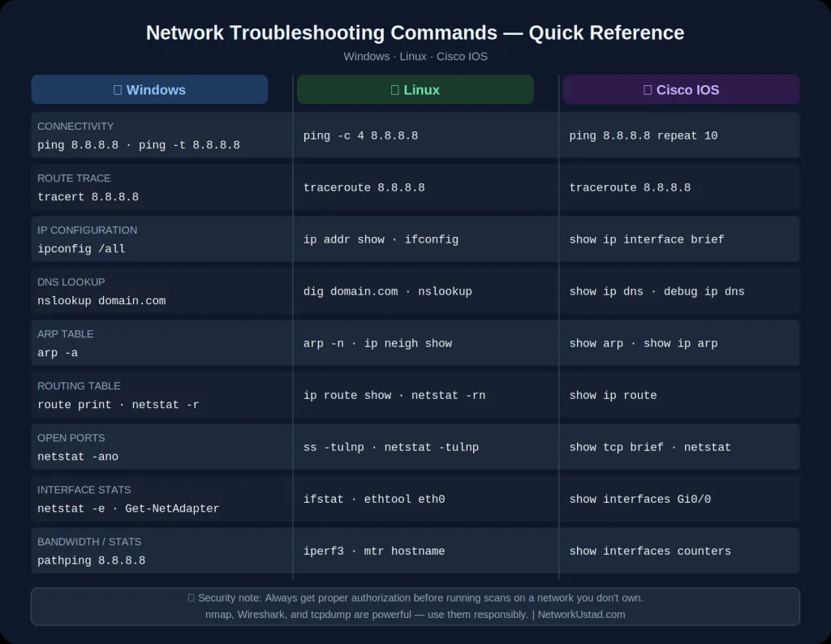Select 'iperf3 · mtr hostname' text

point(374,551)
